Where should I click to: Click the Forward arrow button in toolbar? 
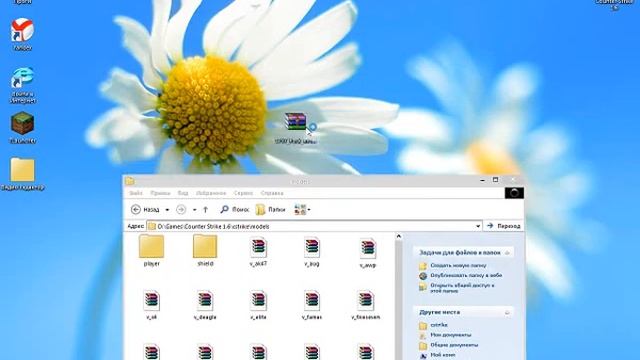(x=181, y=209)
